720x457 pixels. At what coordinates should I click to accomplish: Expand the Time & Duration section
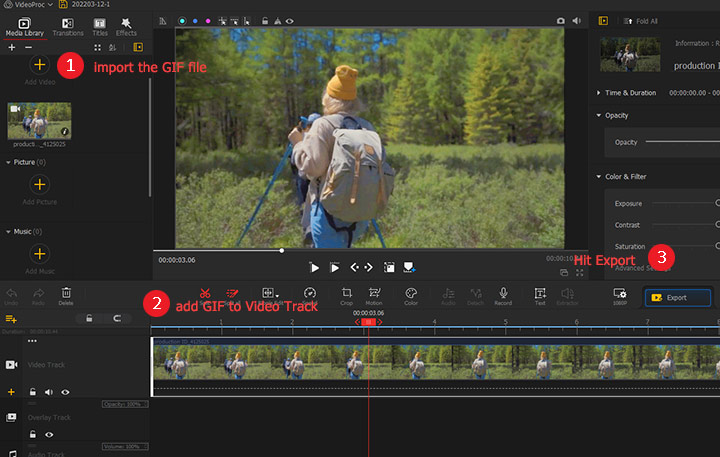pyautogui.click(x=598, y=93)
